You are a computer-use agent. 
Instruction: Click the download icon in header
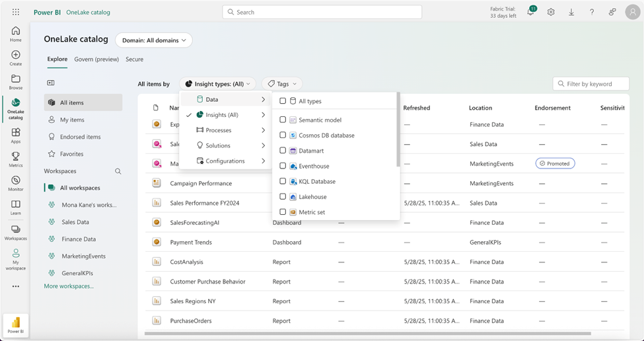[x=571, y=12]
